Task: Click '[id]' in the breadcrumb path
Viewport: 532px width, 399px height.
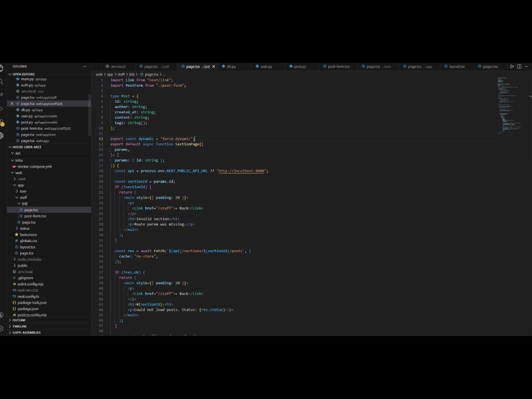Action: click(131, 74)
